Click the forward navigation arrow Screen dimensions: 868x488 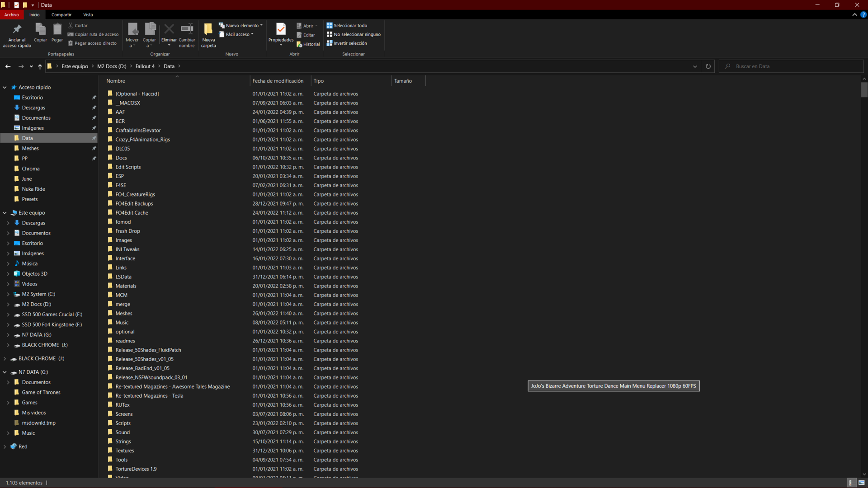coord(21,66)
